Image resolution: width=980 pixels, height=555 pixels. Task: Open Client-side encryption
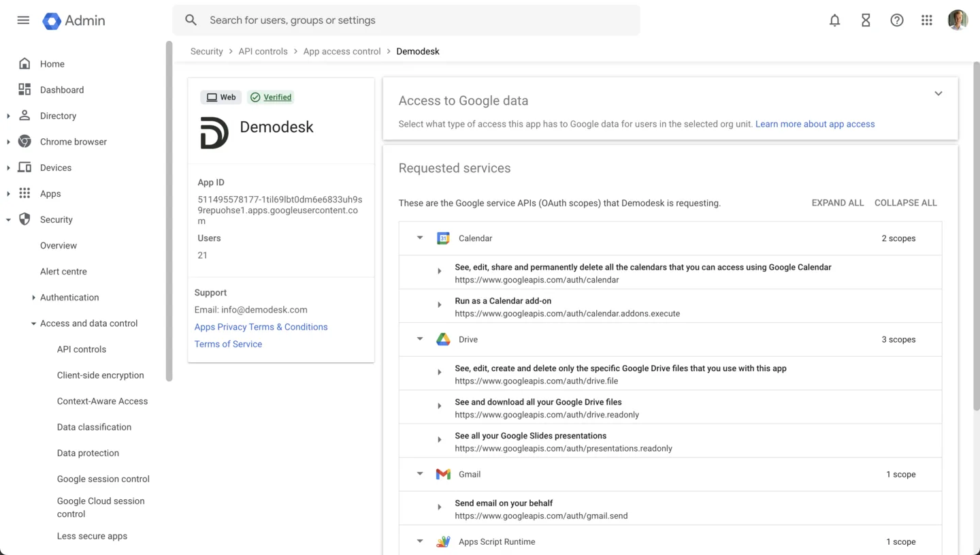point(101,375)
